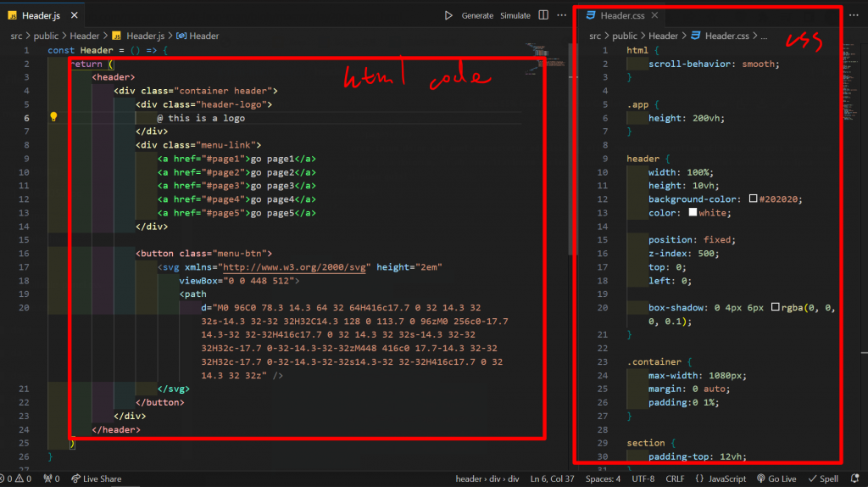Click 'height: 200vh;' in Header.css
Image resolution: width=868 pixels, height=487 pixels.
tap(687, 118)
